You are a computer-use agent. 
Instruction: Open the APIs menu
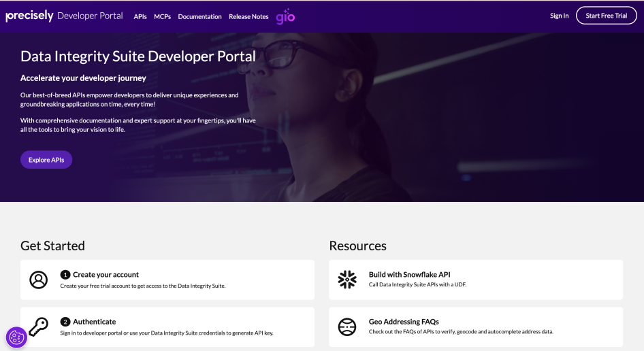pos(140,16)
